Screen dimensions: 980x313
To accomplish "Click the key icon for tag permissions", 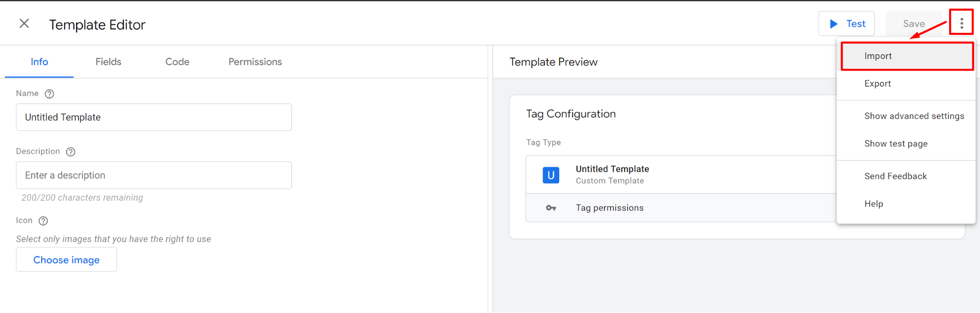I will coord(551,208).
